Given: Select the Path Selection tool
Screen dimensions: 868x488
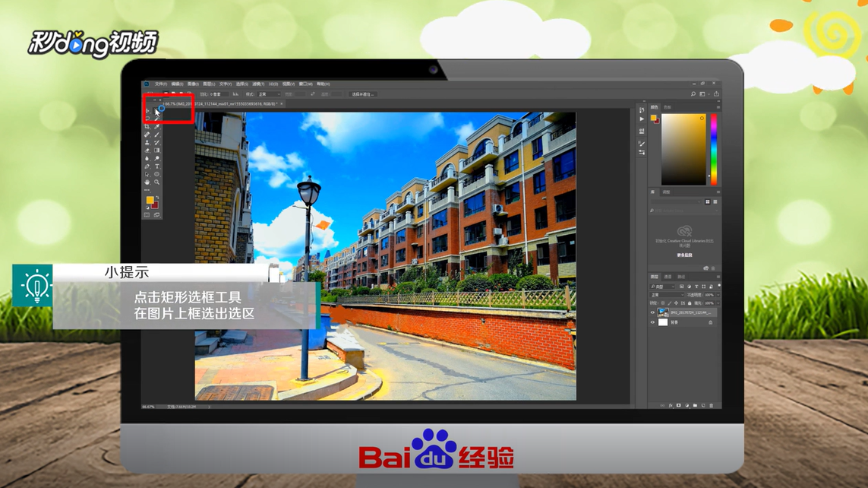Looking at the screenshot, I should coord(147,174).
